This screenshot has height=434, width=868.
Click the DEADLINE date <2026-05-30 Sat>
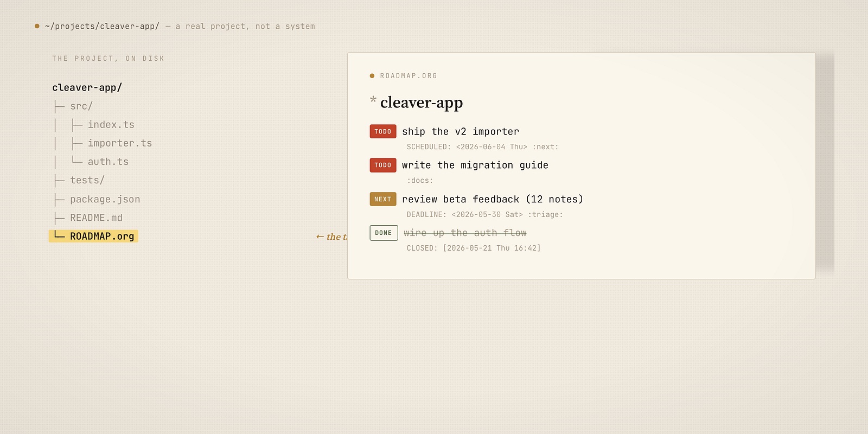487,215
